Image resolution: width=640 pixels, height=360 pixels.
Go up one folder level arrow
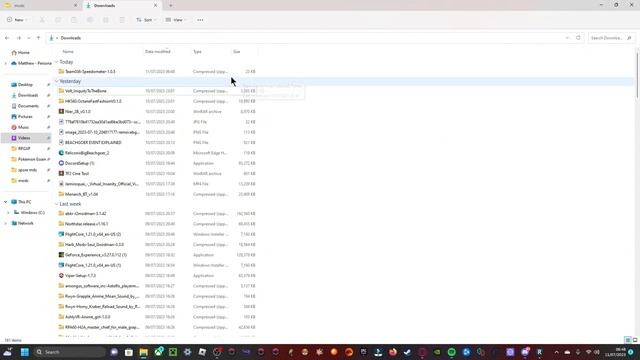pos(38,38)
